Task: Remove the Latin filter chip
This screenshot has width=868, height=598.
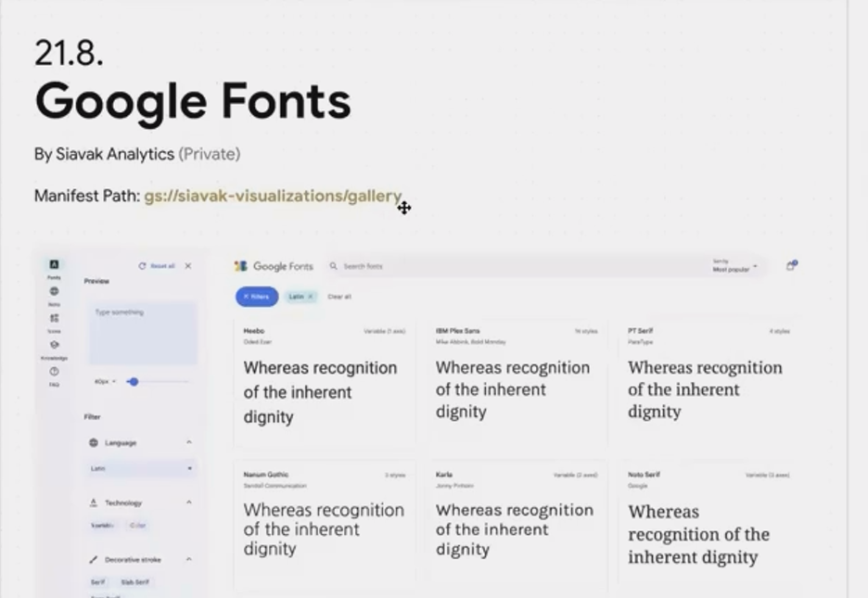Action: pyautogui.click(x=311, y=297)
